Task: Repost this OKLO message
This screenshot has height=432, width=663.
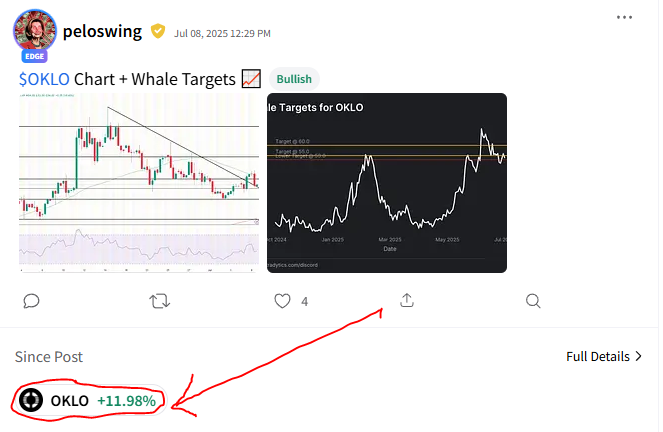Action: [x=159, y=301]
